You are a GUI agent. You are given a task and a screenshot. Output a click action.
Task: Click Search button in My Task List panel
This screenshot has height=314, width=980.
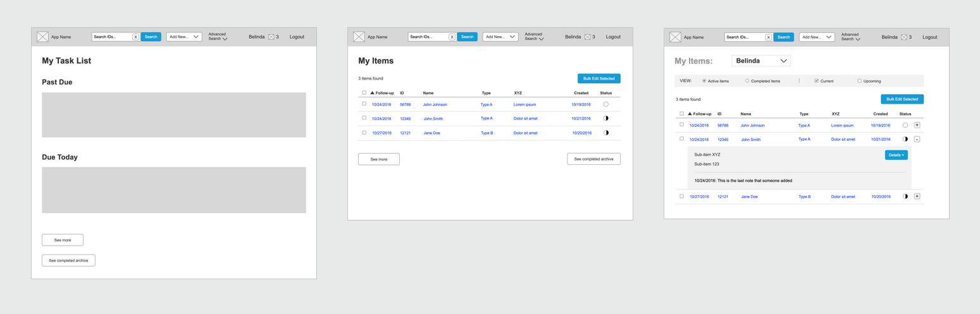point(151,37)
